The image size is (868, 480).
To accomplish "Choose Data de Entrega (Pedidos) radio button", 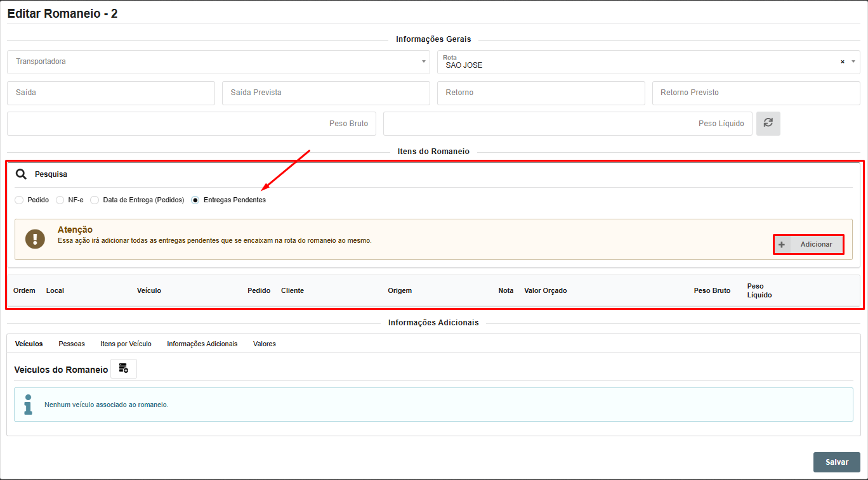I will click(x=95, y=200).
